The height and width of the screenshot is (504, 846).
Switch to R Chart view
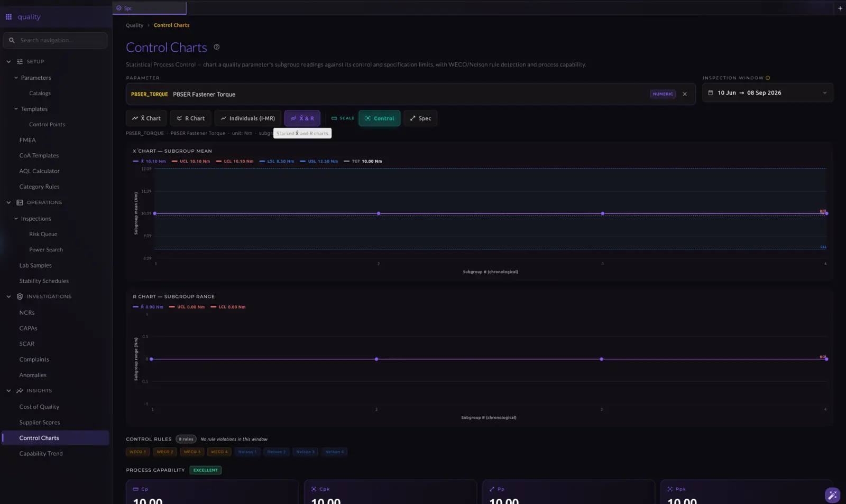pyautogui.click(x=191, y=118)
